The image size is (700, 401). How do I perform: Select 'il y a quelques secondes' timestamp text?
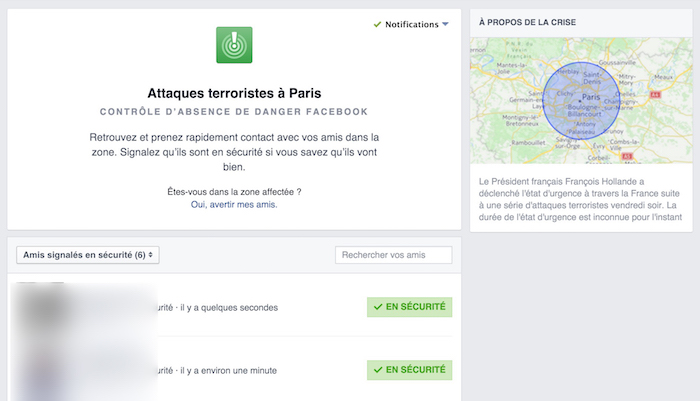(229, 308)
